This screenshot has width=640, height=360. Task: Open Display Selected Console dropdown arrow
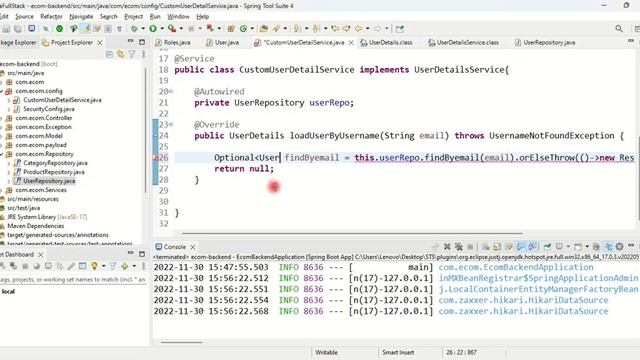tap(568, 247)
